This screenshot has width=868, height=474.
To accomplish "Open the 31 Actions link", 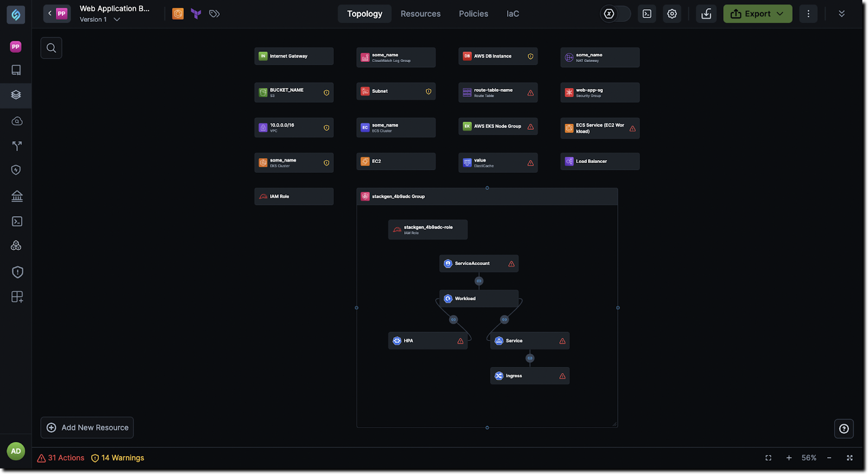I will click(x=61, y=458).
